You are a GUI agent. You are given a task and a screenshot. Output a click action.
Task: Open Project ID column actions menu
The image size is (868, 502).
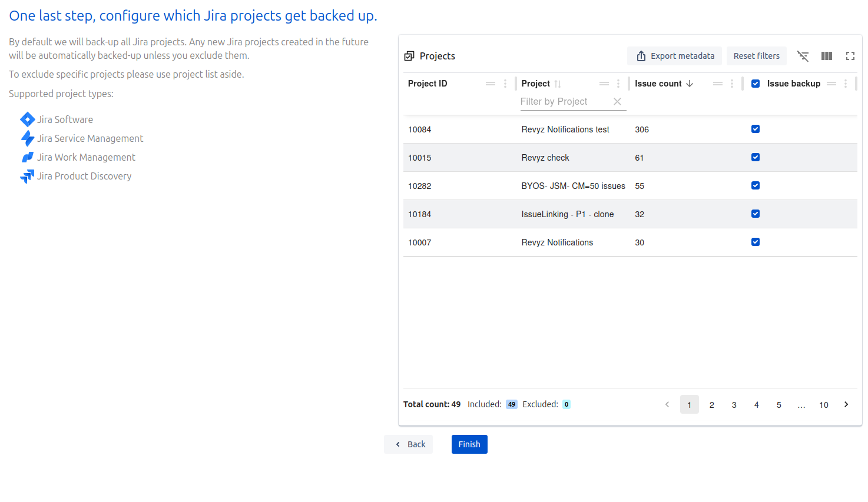505,84
